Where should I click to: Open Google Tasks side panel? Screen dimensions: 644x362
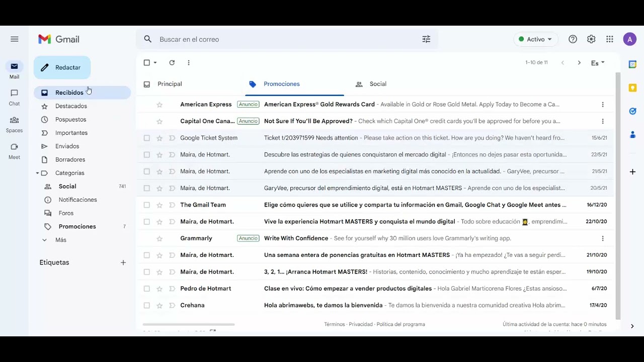(x=632, y=111)
